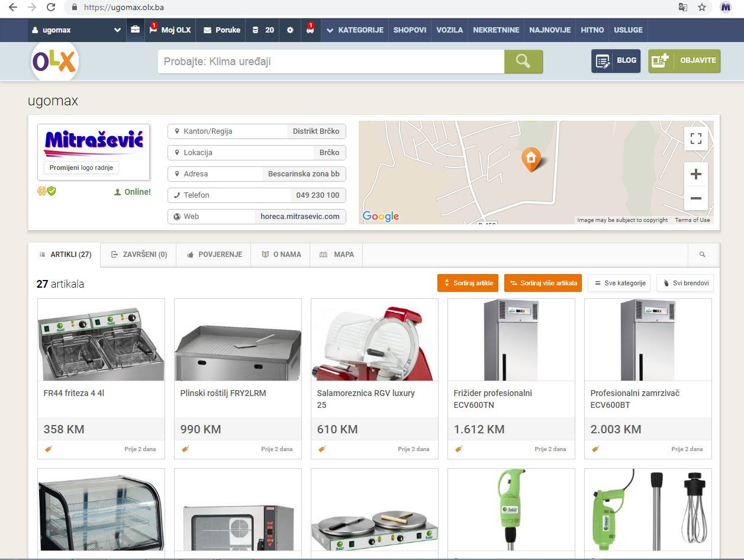Image resolution: width=744 pixels, height=560 pixels.
Task: Open the 'Sve kategorije' dropdown
Action: point(619,283)
